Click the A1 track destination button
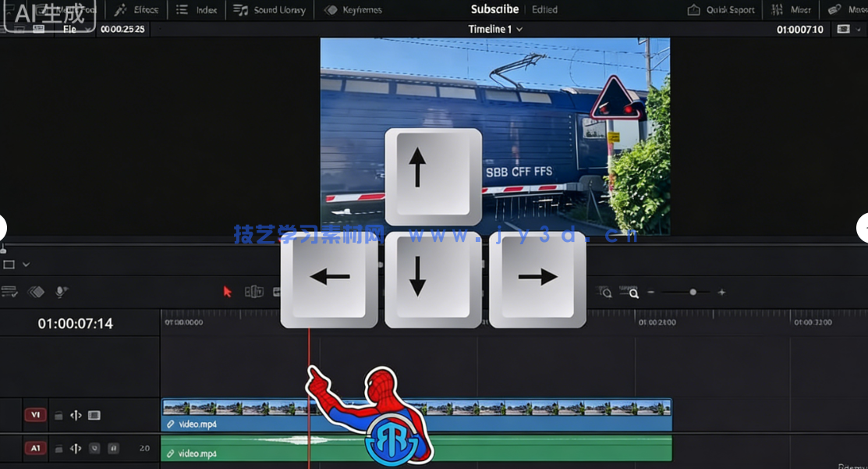The width and height of the screenshot is (868, 469). [x=35, y=448]
